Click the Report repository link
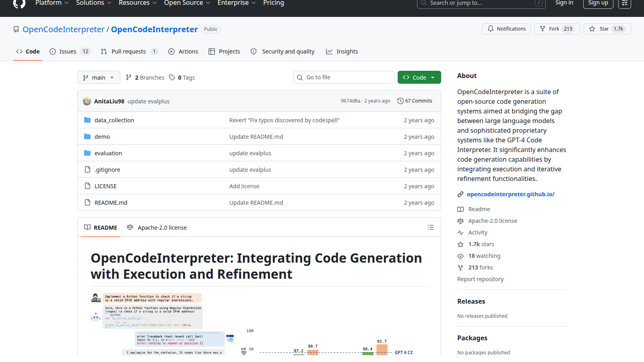The image size is (644, 362). point(480,279)
